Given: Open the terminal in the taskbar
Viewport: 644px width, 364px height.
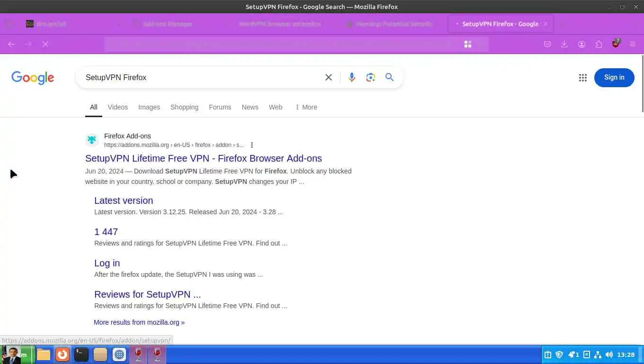Looking at the screenshot, I should click(81, 355).
